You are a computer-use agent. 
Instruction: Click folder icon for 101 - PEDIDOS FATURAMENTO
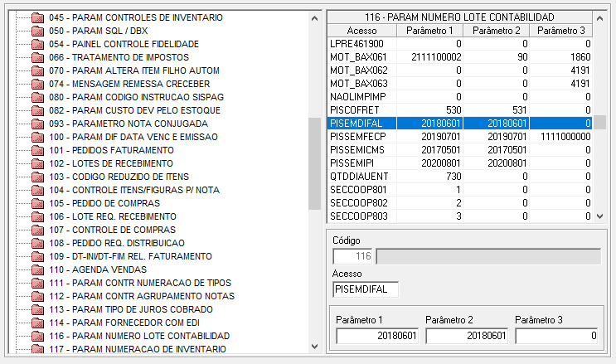click(37, 151)
